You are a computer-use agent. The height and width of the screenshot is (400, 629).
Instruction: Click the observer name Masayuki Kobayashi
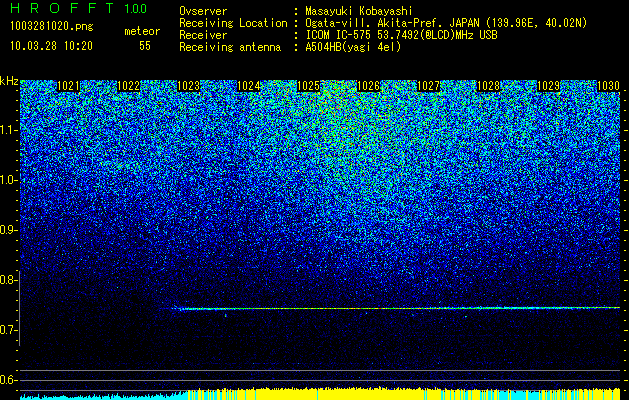click(359, 11)
